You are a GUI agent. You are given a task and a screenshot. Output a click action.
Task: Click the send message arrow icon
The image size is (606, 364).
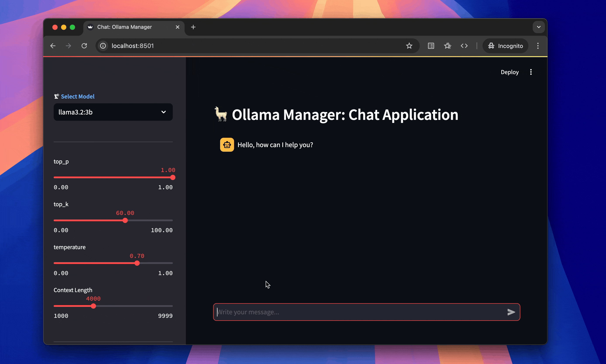click(x=511, y=312)
